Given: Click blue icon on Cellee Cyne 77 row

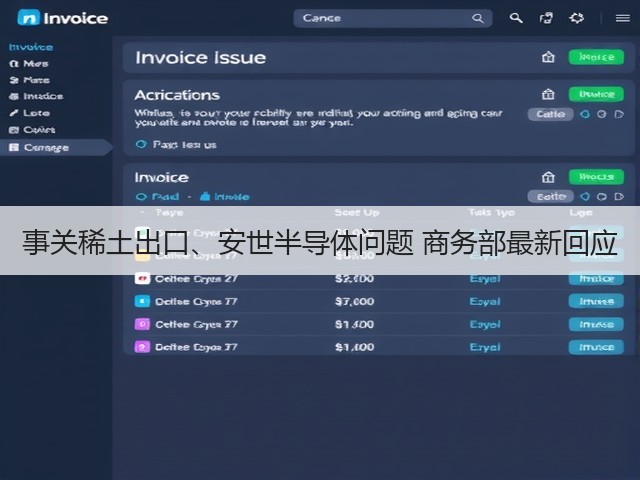Looking at the screenshot, I should (142, 302).
